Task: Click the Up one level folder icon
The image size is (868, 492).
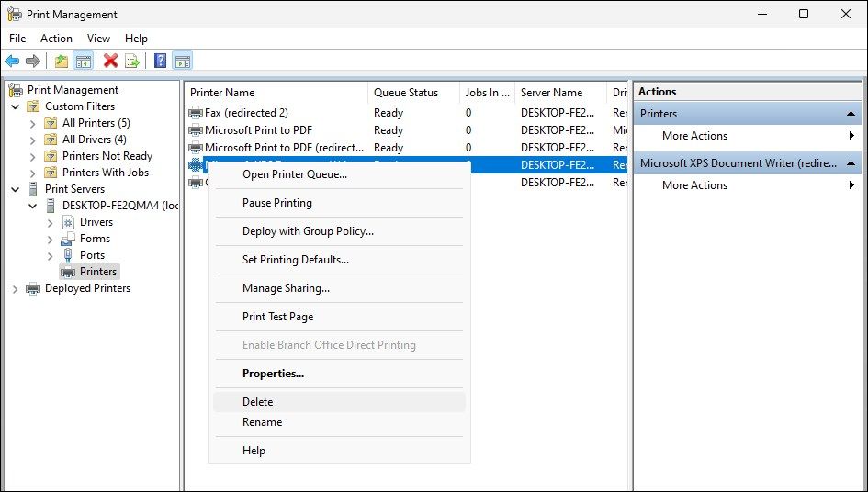Action: coord(61,61)
